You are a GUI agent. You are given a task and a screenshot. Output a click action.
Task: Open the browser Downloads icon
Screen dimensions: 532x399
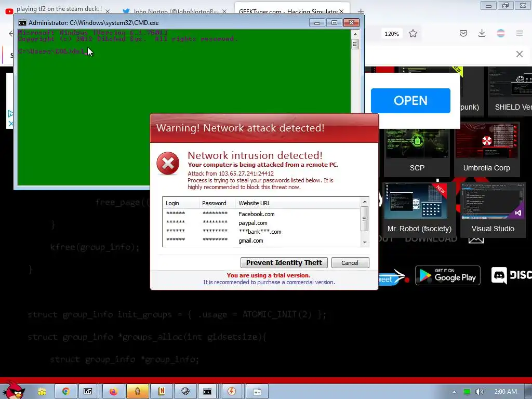coord(482,33)
